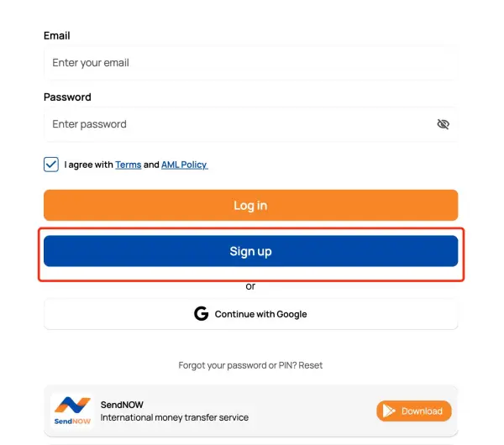The image size is (504, 445).
Task: Click the Google G logo icon
Action: click(201, 314)
